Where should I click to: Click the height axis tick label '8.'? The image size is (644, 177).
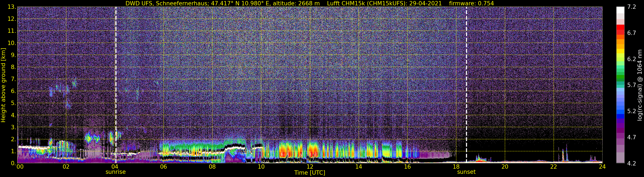[x=13, y=67]
